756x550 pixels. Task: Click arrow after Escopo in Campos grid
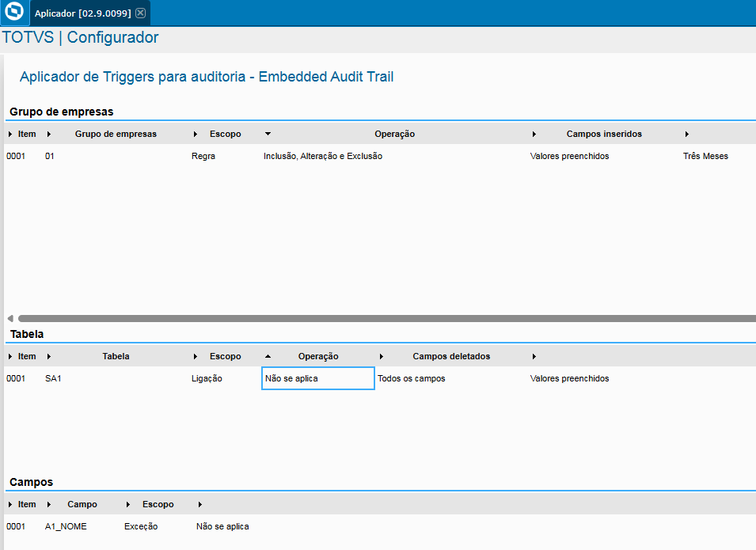(x=200, y=505)
